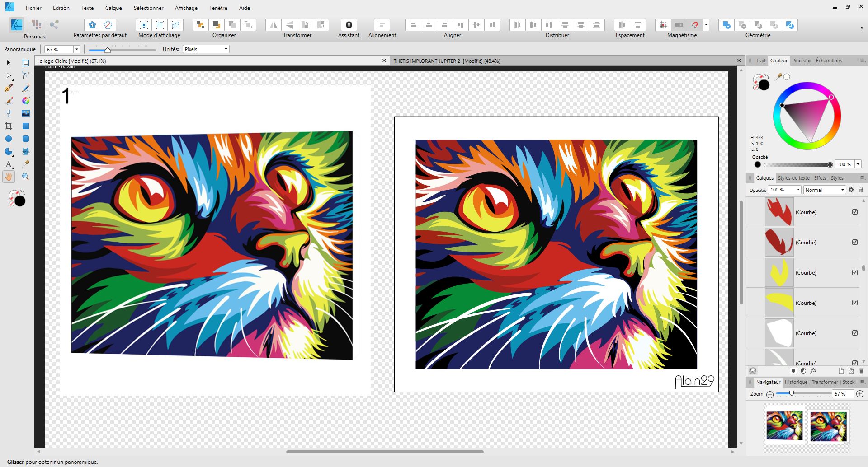The height and width of the screenshot is (467, 868).
Task: Hide the red top (Courbe) layer
Action: 855,212
